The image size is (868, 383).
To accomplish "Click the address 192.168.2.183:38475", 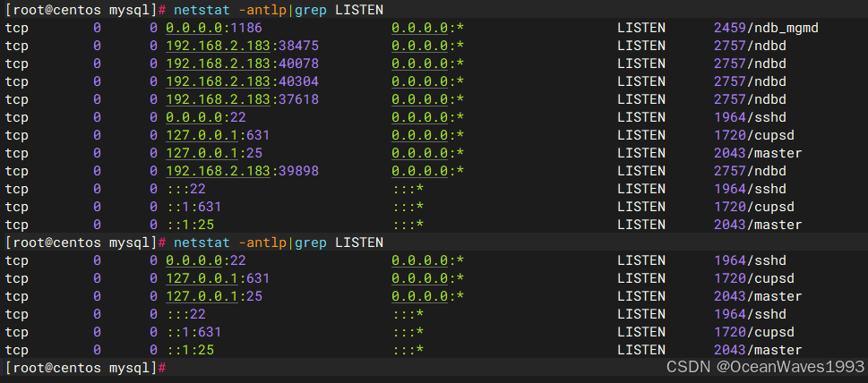I will pyautogui.click(x=242, y=46).
